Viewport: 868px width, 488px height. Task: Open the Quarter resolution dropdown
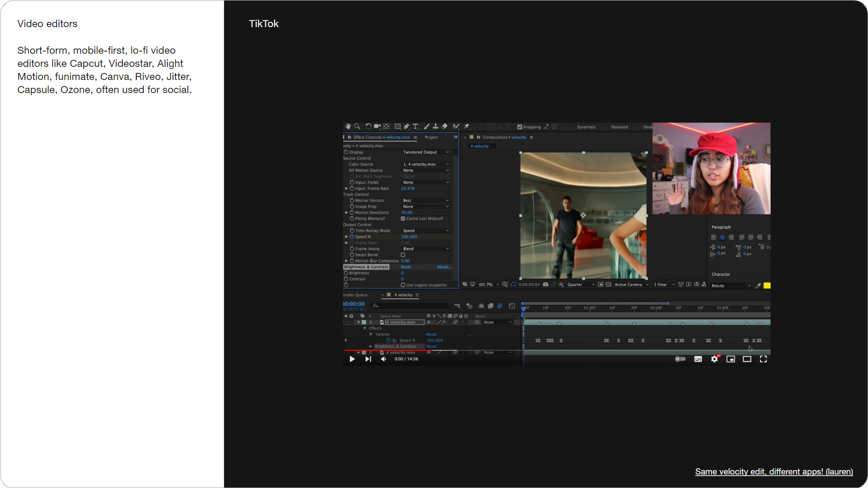581,285
